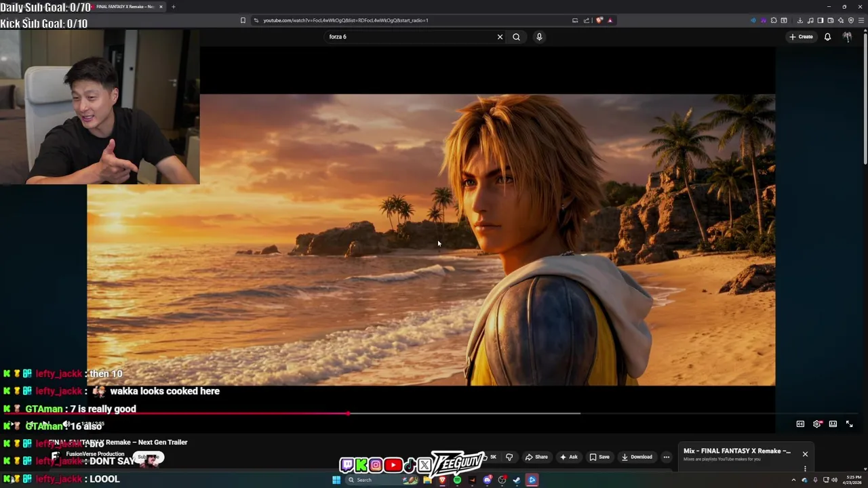The width and height of the screenshot is (868, 488).
Task: Open the Windows Start menu
Action: click(336, 480)
